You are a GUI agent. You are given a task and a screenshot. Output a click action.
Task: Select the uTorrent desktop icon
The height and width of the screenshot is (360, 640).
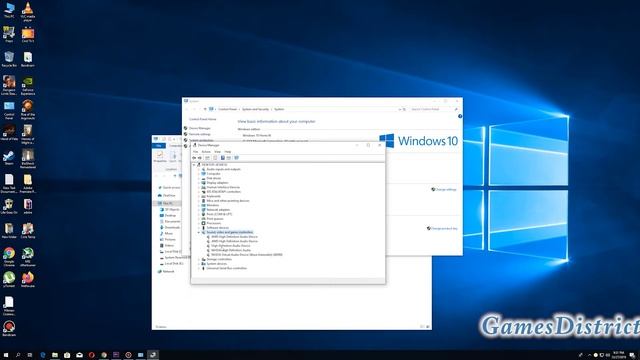(x=9, y=280)
